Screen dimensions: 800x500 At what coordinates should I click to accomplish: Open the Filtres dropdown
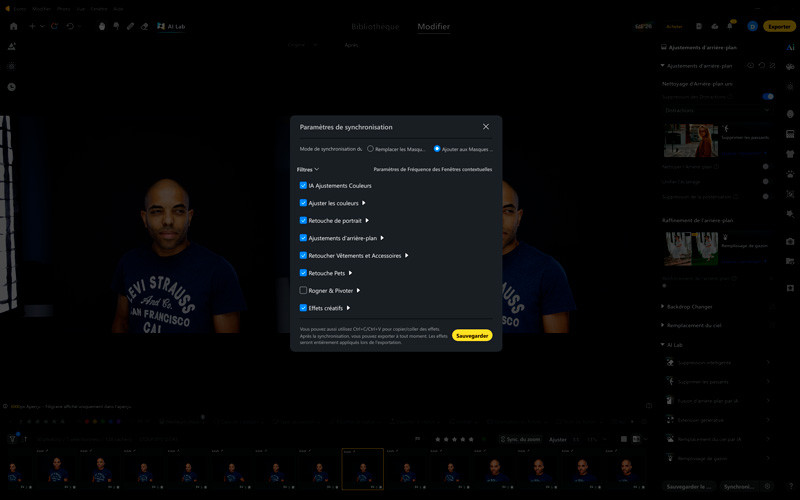(x=308, y=169)
